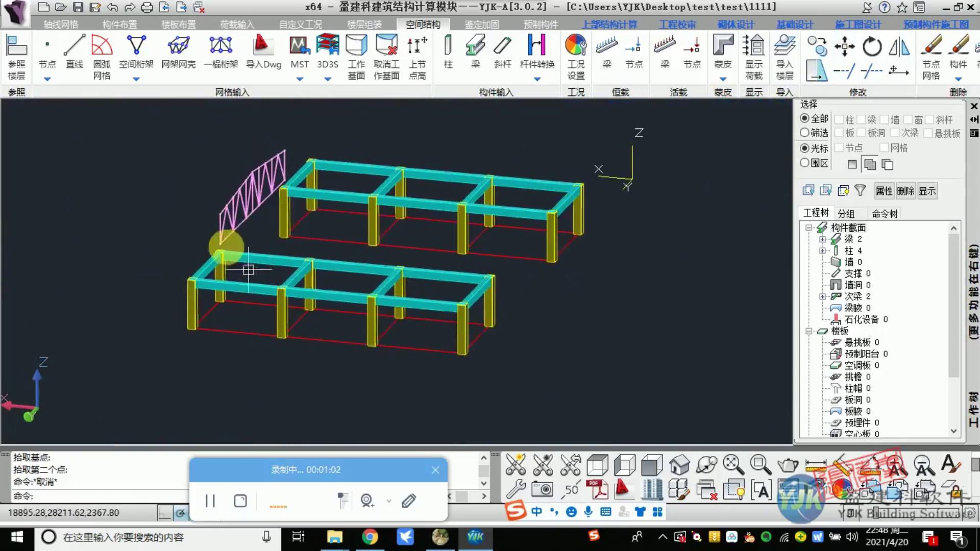
Task: Click the move tool in 修改 group
Action: pyautogui.click(x=845, y=47)
